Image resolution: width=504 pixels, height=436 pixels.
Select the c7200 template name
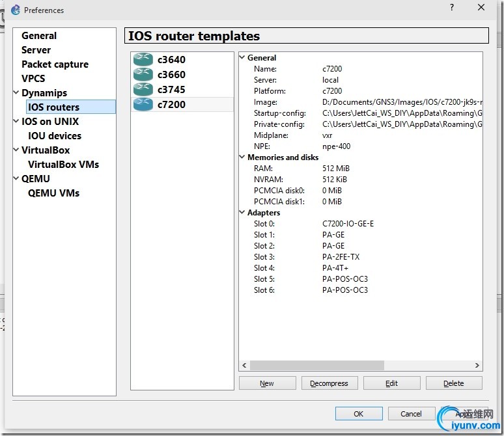[x=171, y=104]
